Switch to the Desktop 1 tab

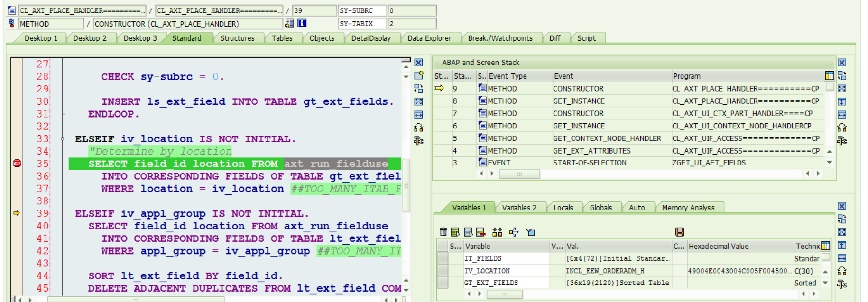point(41,38)
